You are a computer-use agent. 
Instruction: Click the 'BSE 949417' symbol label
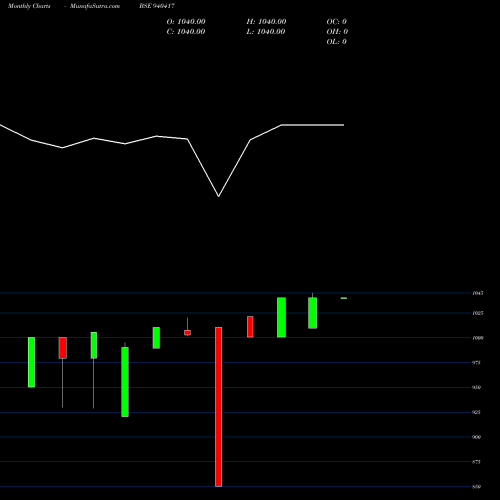click(x=157, y=6)
